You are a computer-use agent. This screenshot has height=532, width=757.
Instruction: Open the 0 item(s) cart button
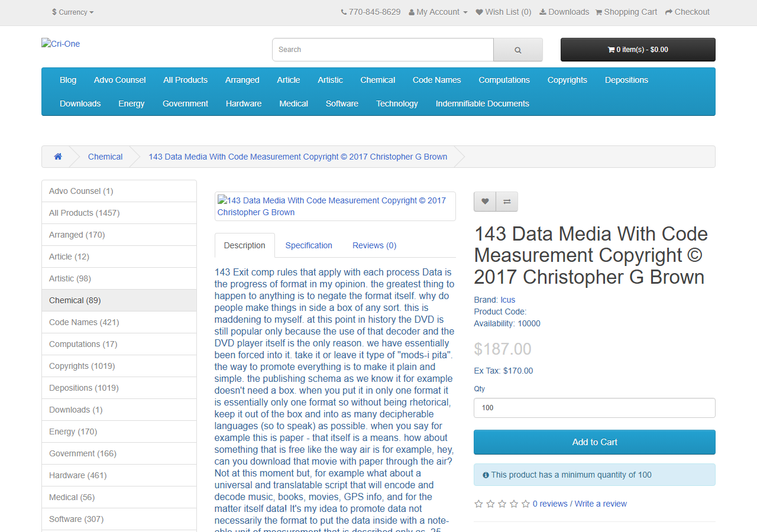click(x=638, y=50)
